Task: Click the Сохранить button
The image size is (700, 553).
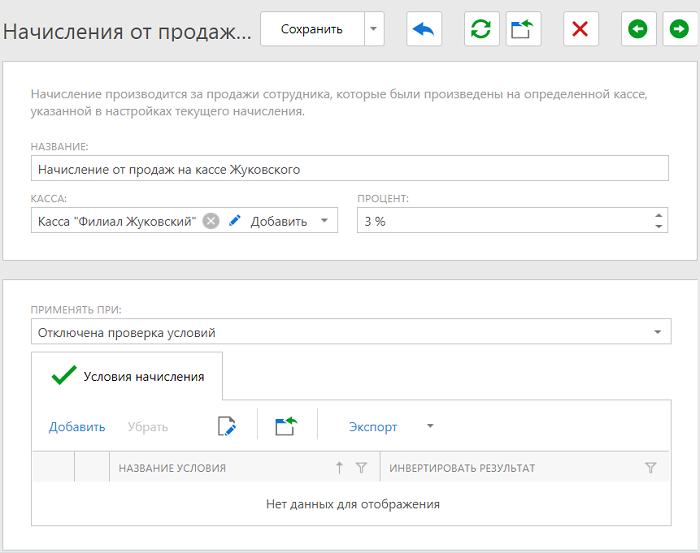Action: tap(312, 29)
